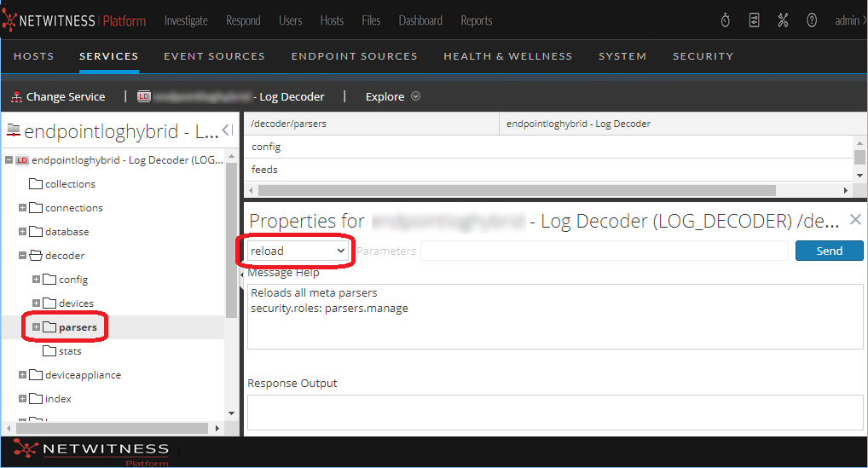Collapse the decoder folder

point(22,256)
